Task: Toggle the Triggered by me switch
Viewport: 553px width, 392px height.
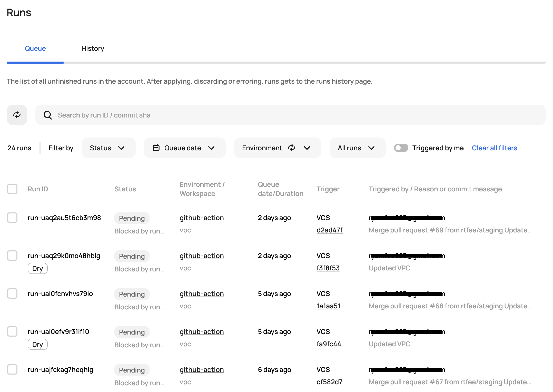Action: [401, 148]
